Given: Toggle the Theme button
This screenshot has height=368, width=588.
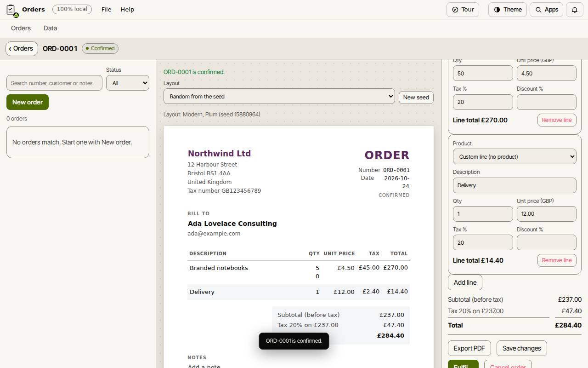Looking at the screenshot, I should pyautogui.click(x=508, y=10).
